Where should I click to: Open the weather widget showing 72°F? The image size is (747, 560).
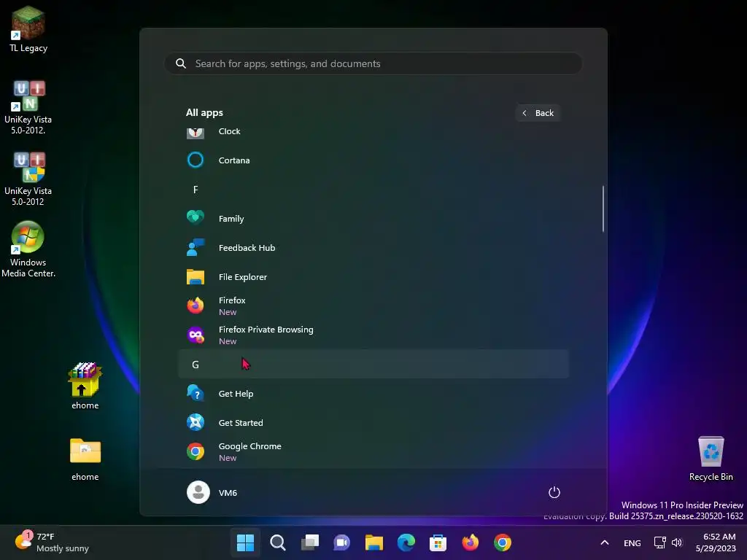coord(52,542)
